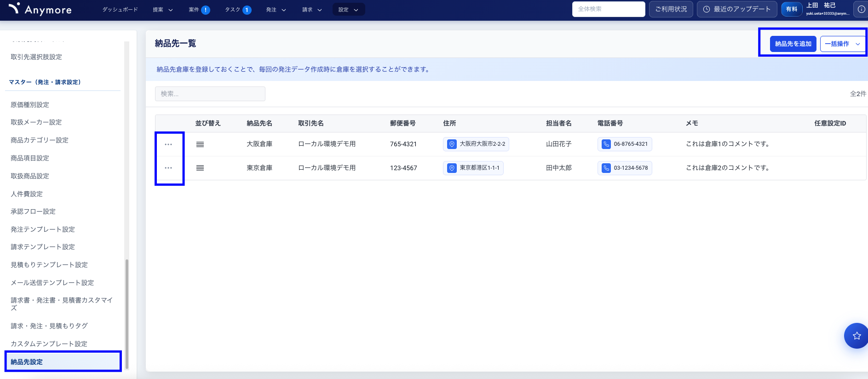This screenshot has height=379, width=868.
Task: Click the sidebar scrollbar
Action: 127,314
